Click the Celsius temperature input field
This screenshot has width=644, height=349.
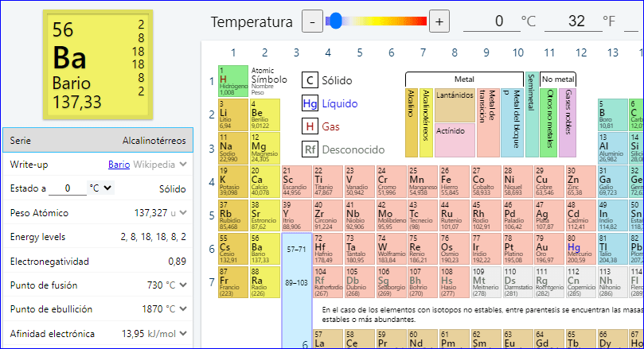point(492,21)
